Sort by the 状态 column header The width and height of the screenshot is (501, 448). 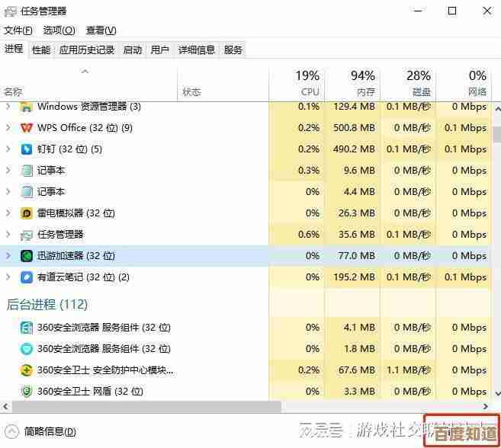pos(223,84)
